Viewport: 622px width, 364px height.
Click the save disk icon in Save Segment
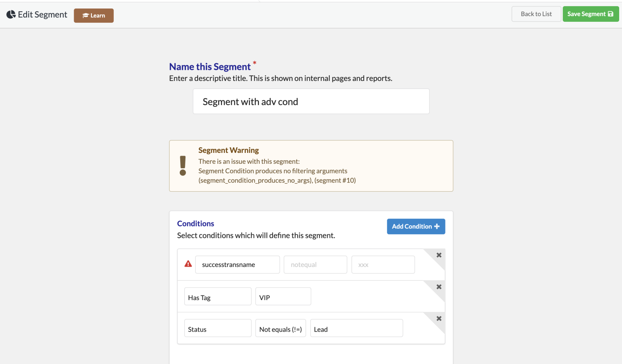click(611, 13)
